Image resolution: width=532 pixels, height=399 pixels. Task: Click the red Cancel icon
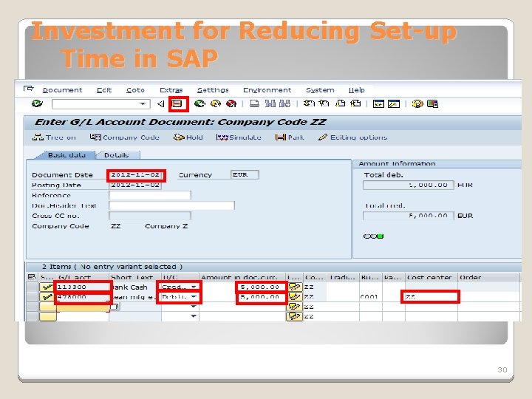click(x=231, y=103)
